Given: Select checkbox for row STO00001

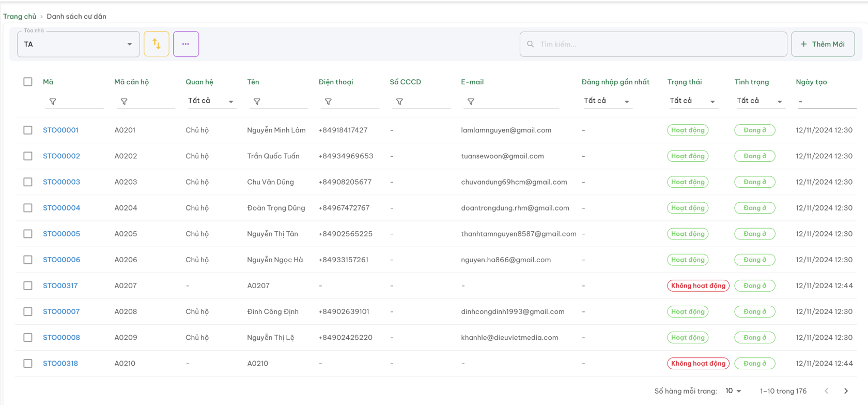Looking at the screenshot, I should 28,130.
